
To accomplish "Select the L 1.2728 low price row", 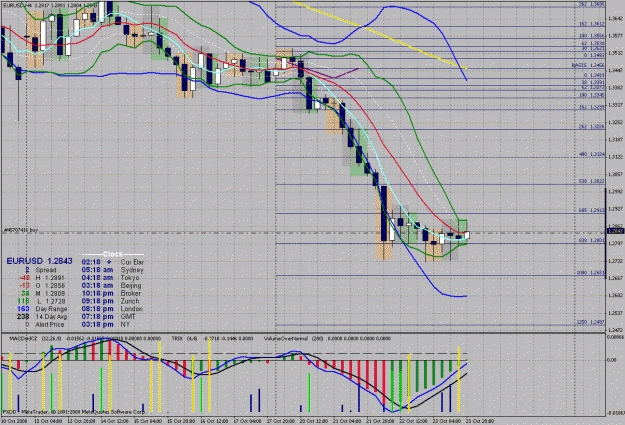I will [42, 301].
